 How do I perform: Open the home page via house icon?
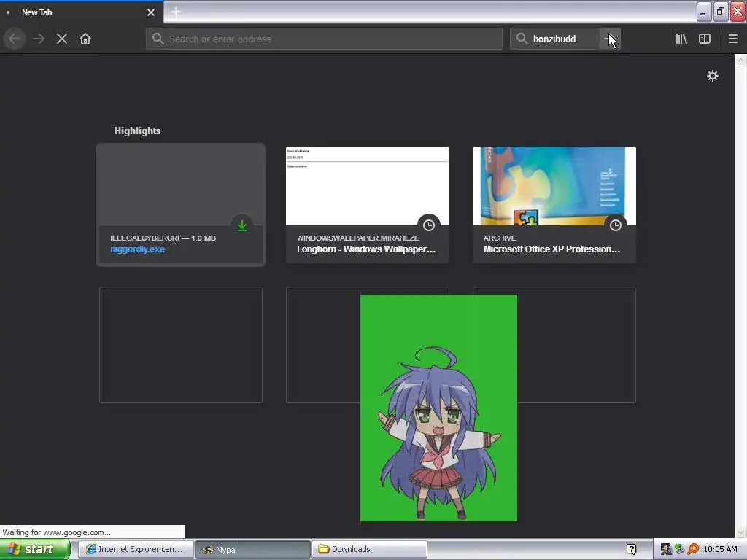coord(85,39)
